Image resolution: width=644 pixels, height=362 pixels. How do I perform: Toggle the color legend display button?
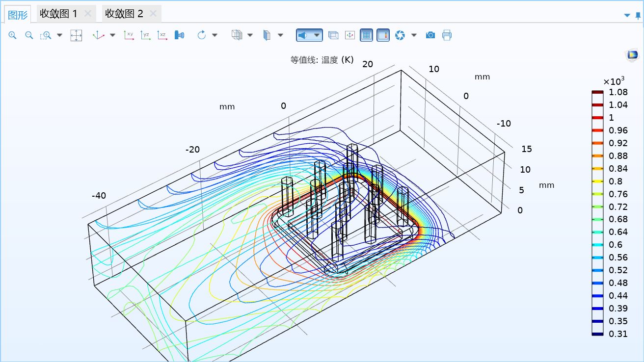383,35
